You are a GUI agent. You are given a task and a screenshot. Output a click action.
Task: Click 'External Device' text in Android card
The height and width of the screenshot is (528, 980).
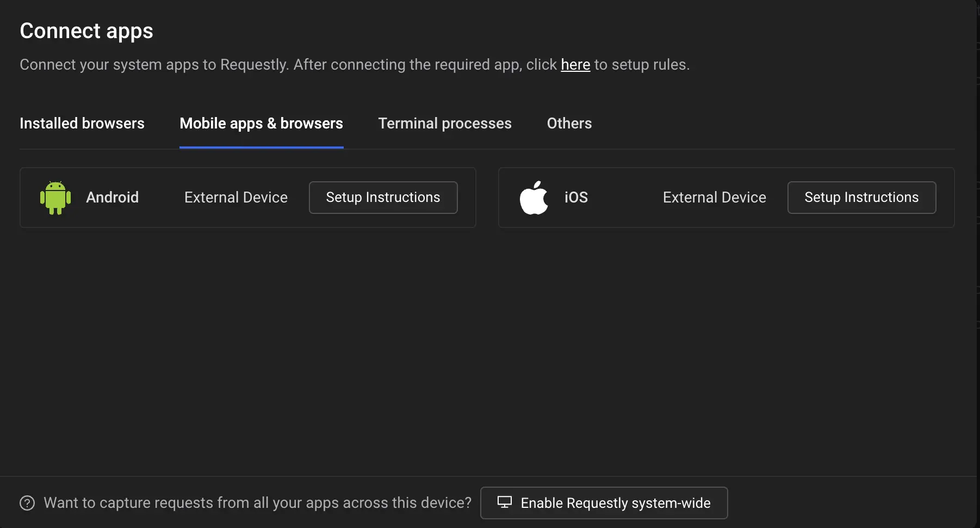point(235,198)
